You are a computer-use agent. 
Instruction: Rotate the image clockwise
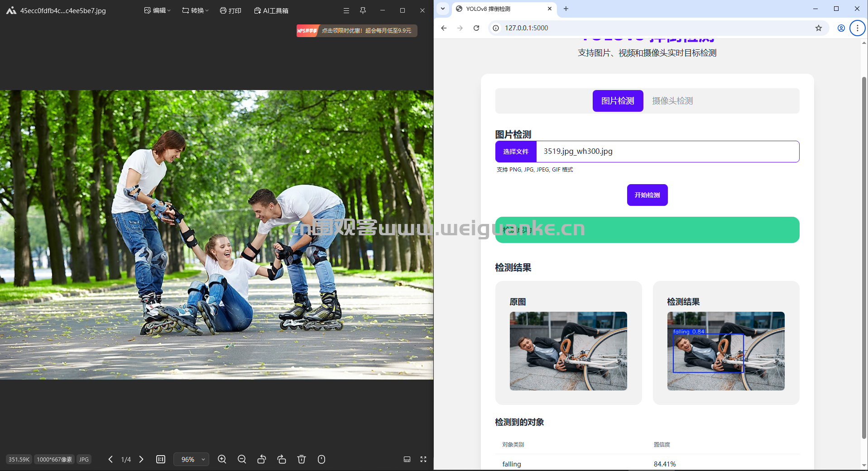[x=282, y=459]
